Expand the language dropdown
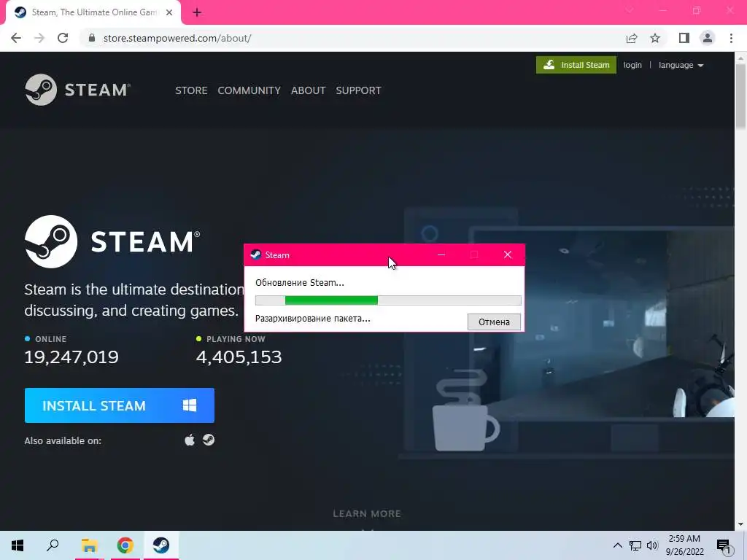 [x=681, y=65]
